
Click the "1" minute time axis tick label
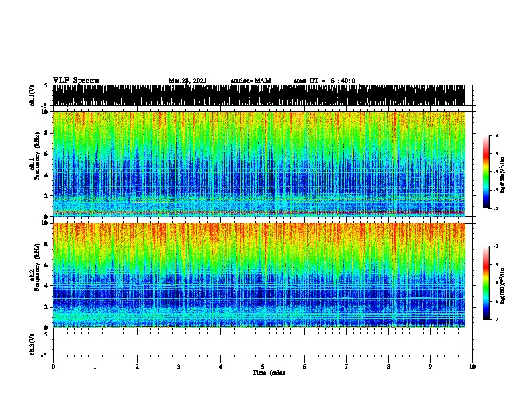pos(95,367)
